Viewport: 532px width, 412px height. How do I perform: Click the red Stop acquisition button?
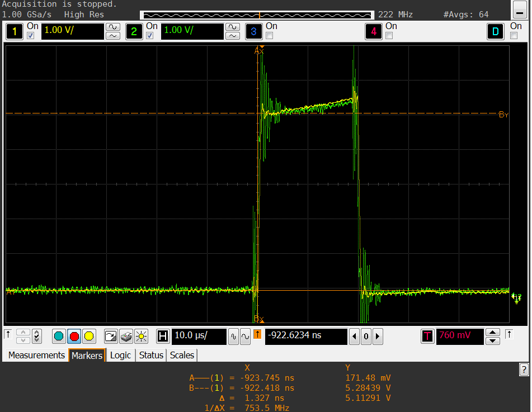click(x=73, y=336)
